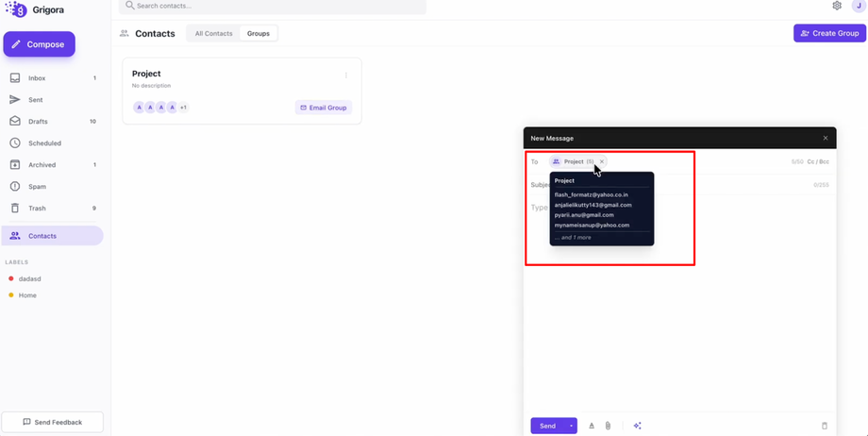Open the J user avatar menu
Screen dimensions: 868x436
pos(860,6)
